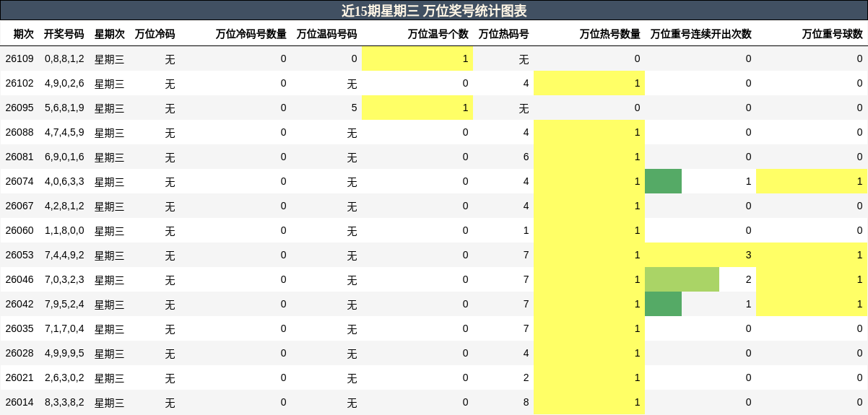This screenshot has height=415, width=868.
Task: Click draw numbers 4,0,6,3,3
Action: [x=64, y=181]
